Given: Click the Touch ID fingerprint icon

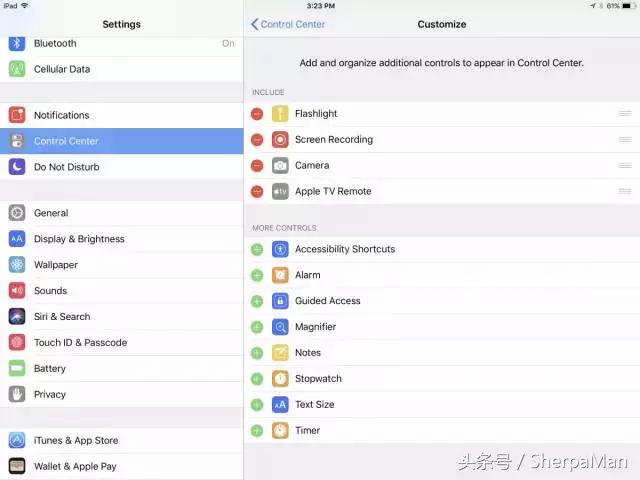Looking at the screenshot, I should 17,342.
